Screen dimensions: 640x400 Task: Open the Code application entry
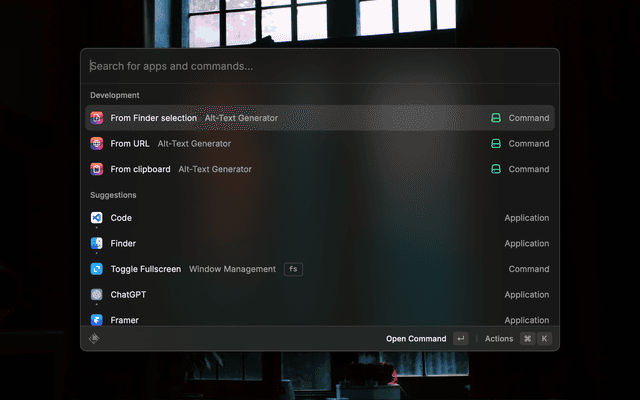tap(121, 218)
